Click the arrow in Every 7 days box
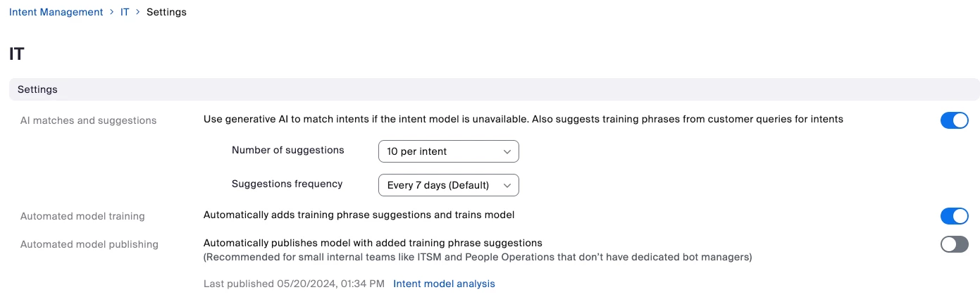The height and width of the screenshot is (297, 980). tap(507, 185)
